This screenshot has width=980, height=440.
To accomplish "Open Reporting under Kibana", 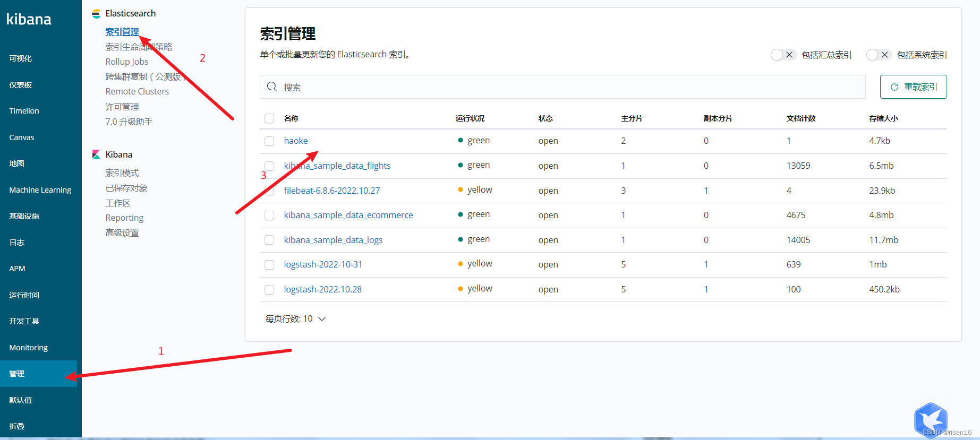I will point(124,218).
